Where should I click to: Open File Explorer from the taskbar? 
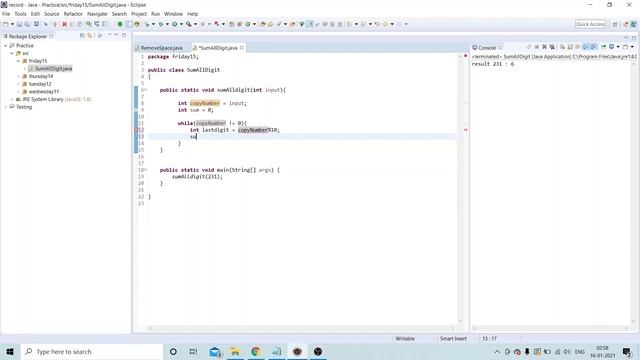(235, 351)
